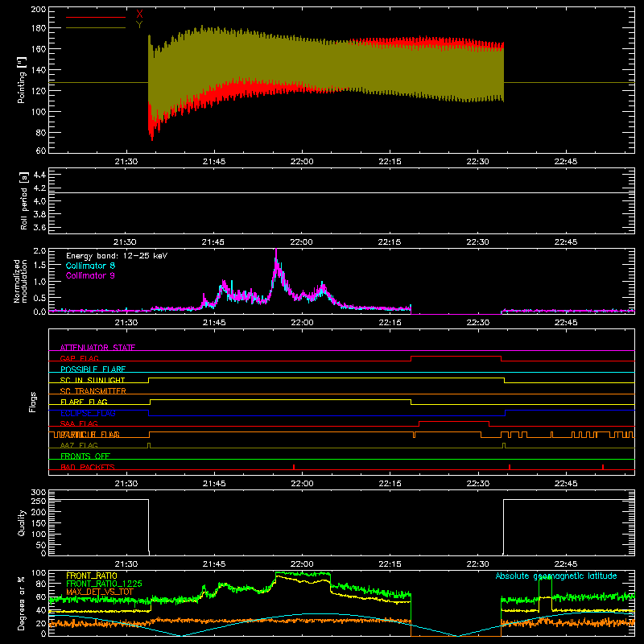Click the 250 tick on Quality axis
The height and width of the screenshot is (644, 644).
coord(39,501)
